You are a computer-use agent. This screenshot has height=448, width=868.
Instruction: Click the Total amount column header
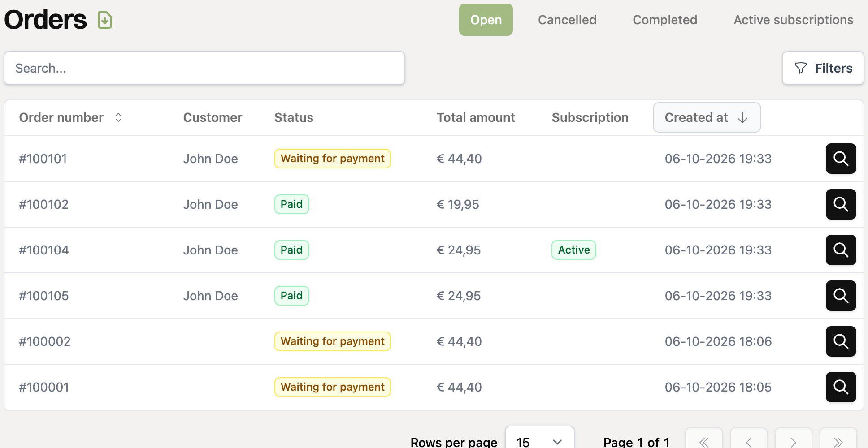click(476, 117)
